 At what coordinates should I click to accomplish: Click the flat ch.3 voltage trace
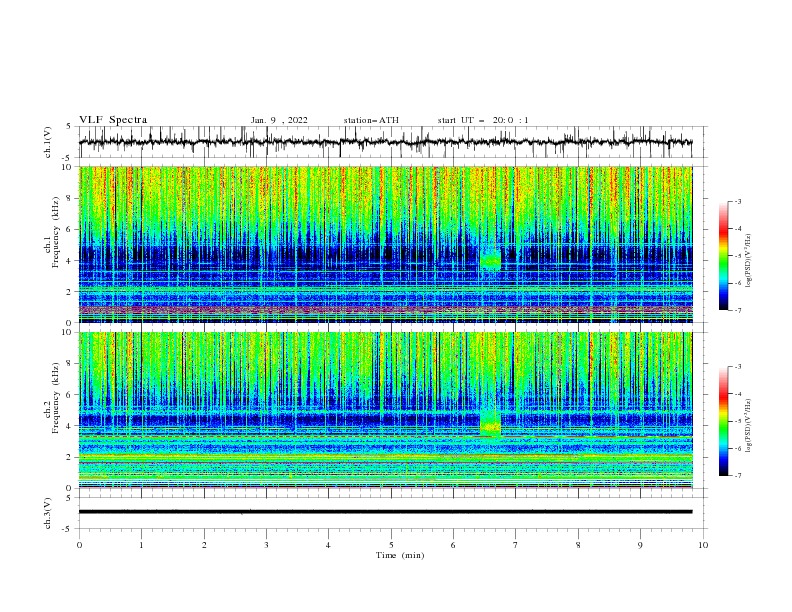point(385,512)
